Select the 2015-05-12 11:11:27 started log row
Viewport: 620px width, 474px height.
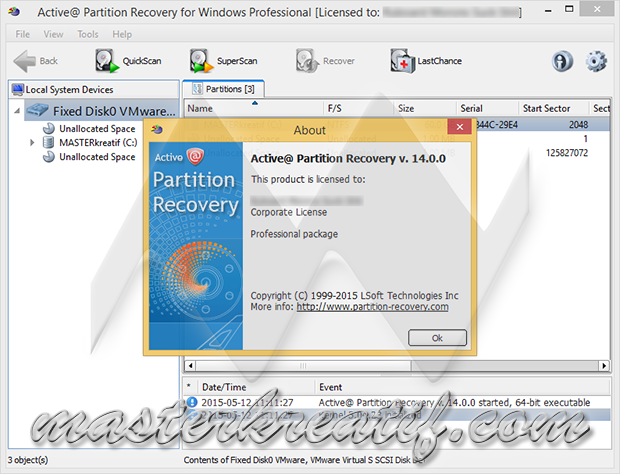coord(397,402)
